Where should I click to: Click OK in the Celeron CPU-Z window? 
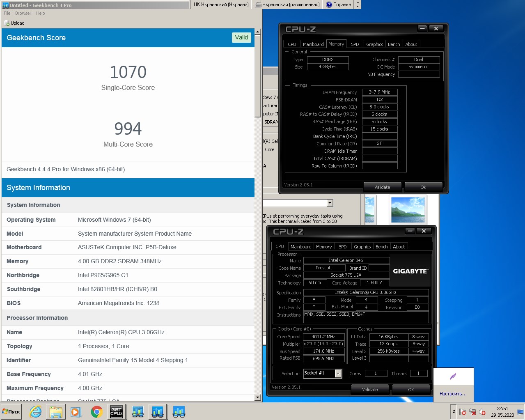tap(411, 390)
